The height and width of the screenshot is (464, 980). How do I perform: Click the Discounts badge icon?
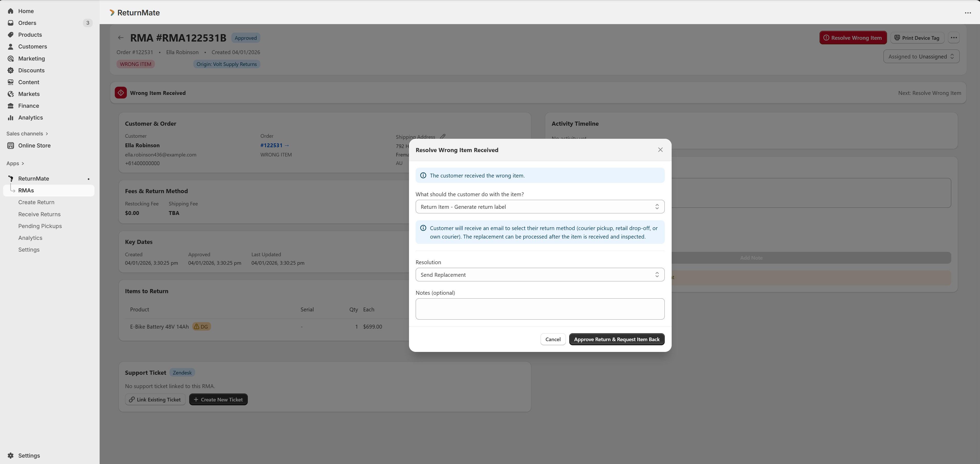pos(11,70)
